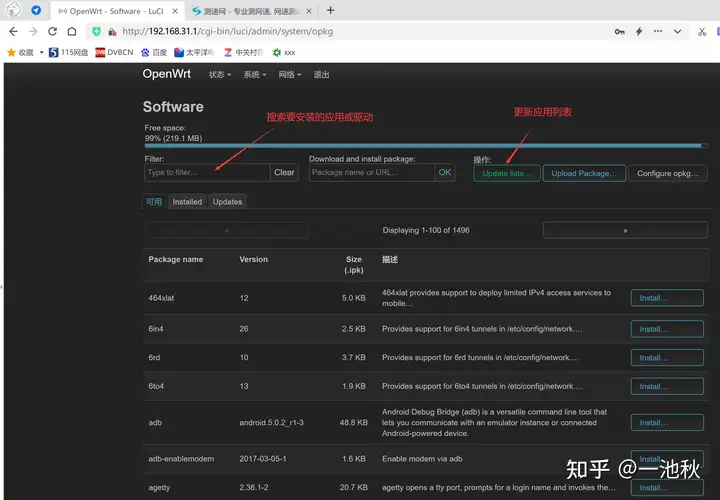Install the 6in4 package
This screenshot has height=500, width=720.
coord(667,329)
